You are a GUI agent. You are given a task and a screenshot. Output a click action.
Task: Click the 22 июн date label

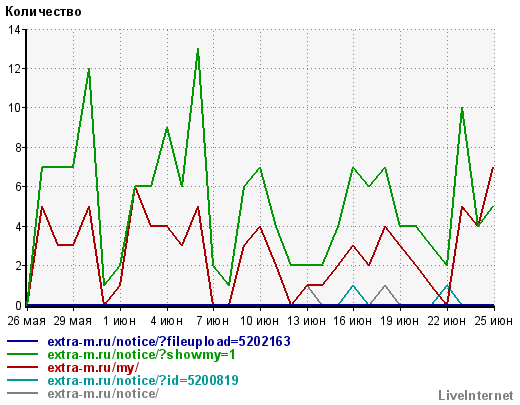pyautogui.click(x=447, y=321)
